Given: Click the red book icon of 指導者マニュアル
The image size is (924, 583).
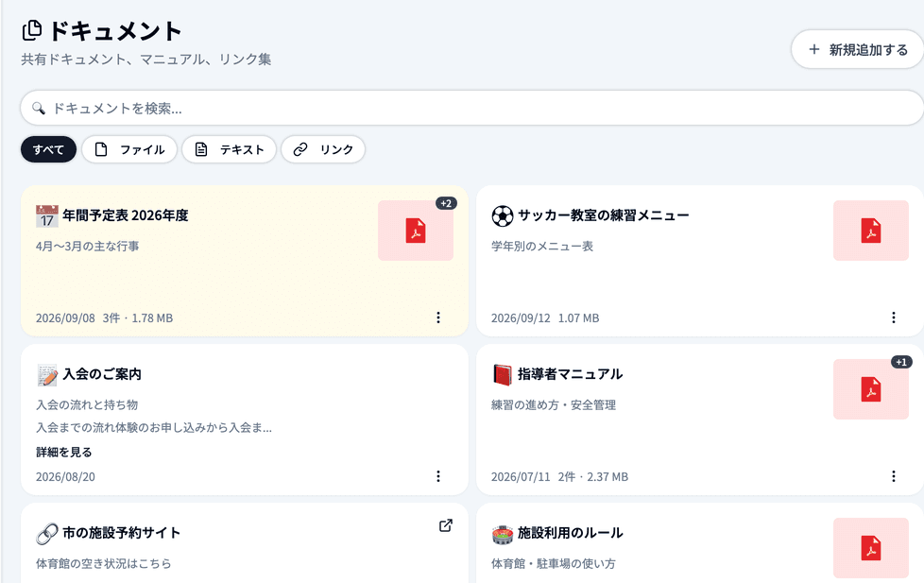Looking at the screenshot, I should pos(503,375).
